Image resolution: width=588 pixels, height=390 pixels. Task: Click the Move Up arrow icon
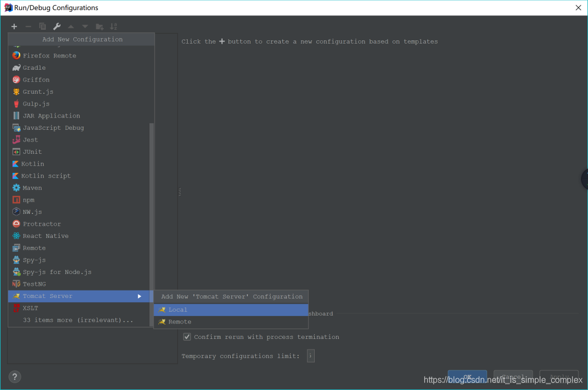(x=71, y=26)
